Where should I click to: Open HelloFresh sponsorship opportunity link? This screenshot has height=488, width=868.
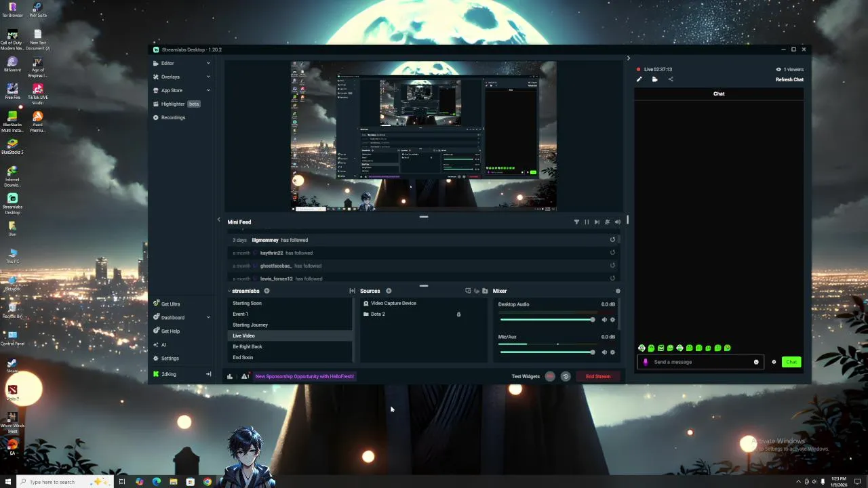304,376
